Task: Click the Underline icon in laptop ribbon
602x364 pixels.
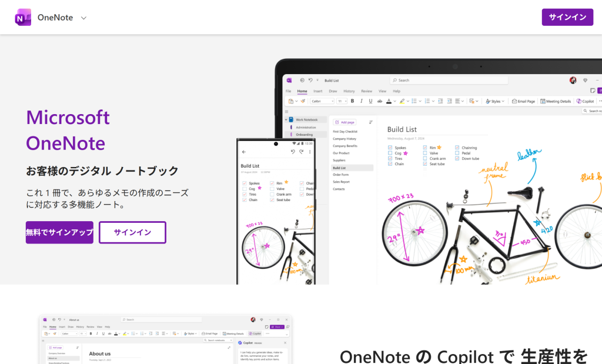Action: tap(370, 101)
